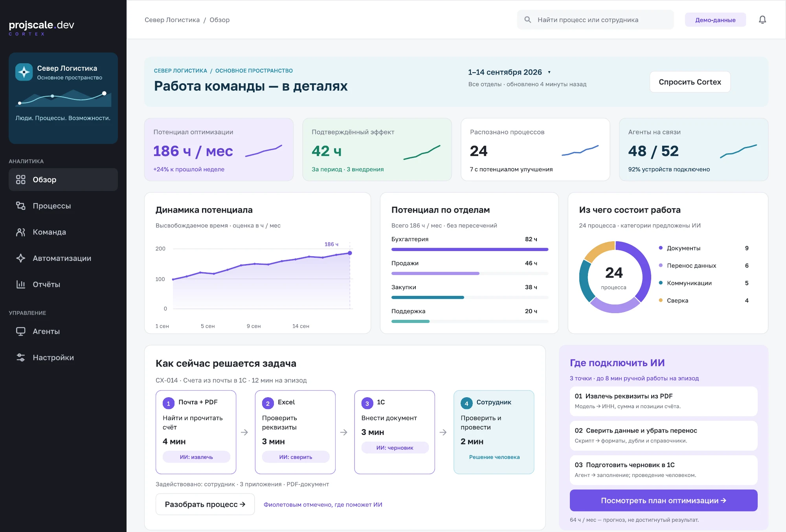786x532 pixels.
Task: Click the Сверка yellow legend dot
Action: tap(661, 300)
